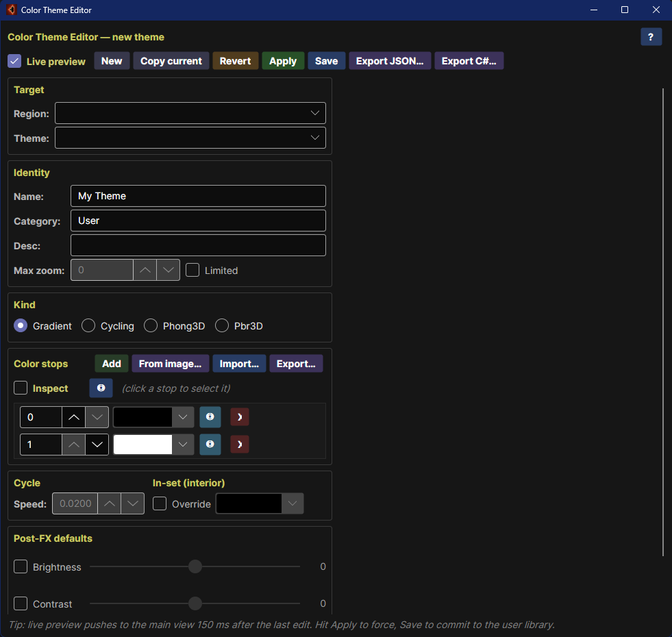The width and height of the screenshot is (672, 637).
Task: Remove color stop 0 with red button
Action: coord(240,417)
